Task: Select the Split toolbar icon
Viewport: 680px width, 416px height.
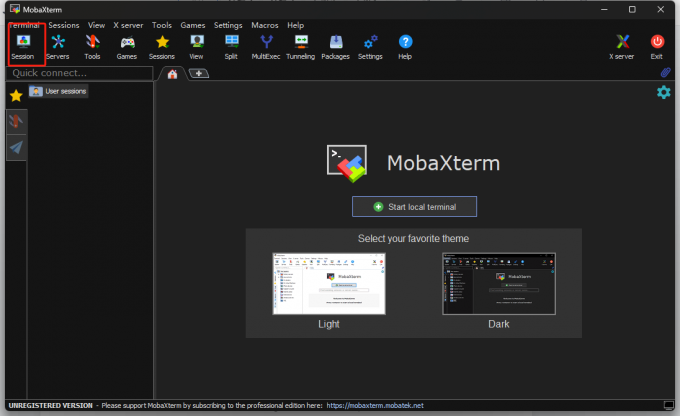Action: click(x=231, y=46)
